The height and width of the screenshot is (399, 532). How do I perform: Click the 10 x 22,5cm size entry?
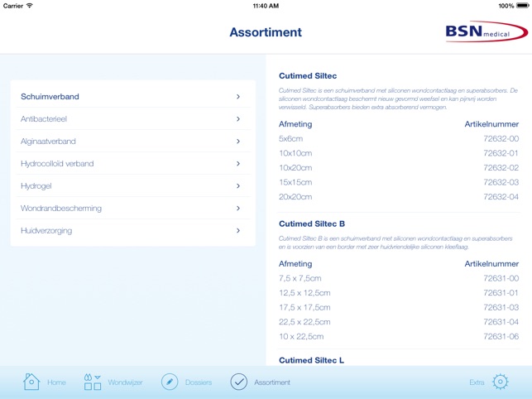coord(301,337)
